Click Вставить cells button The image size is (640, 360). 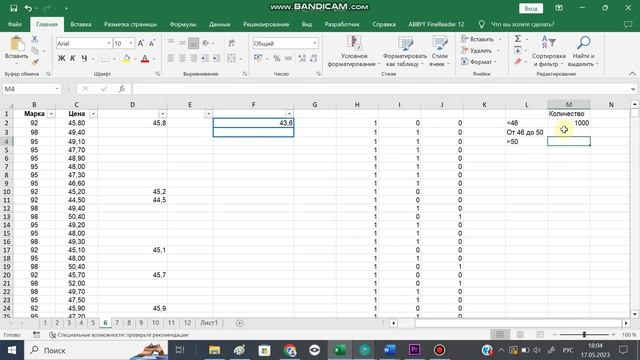(x=478, y=39)
